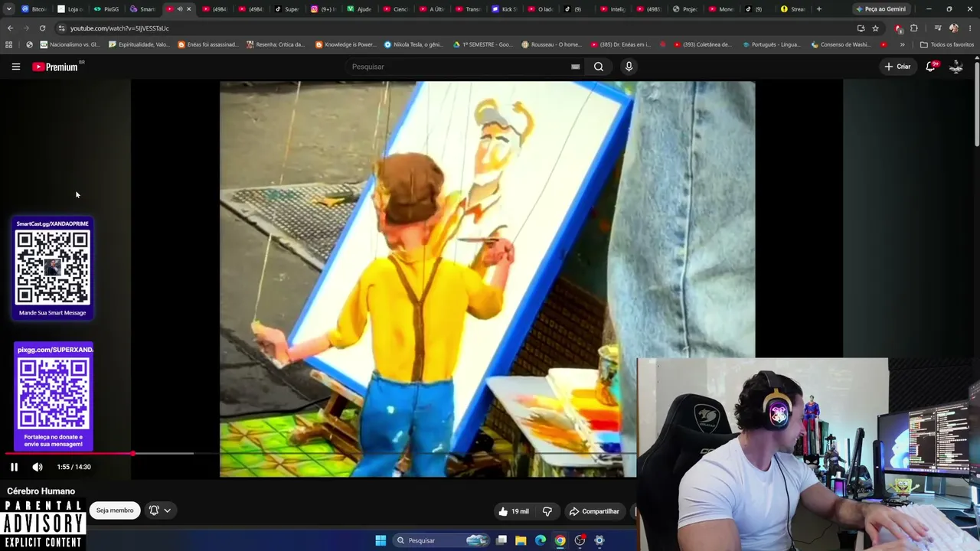Go back in browser history
980x551 pixels.
[x=10, y=28]
